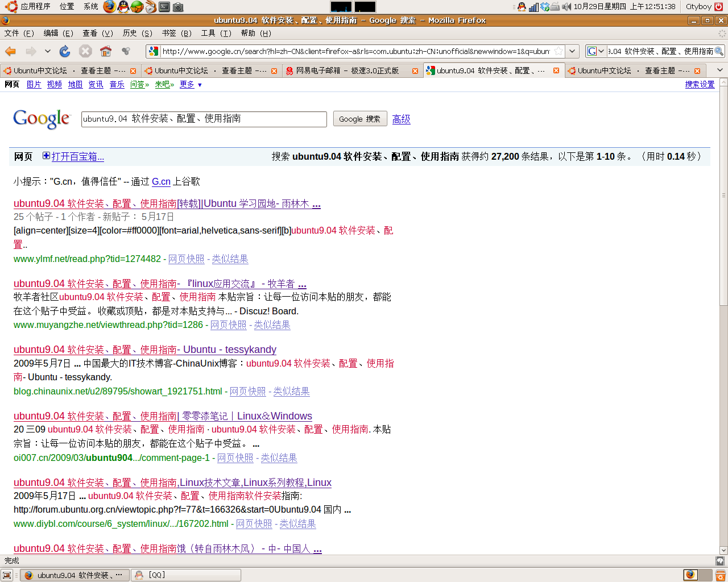Open the 文件 (F) menu
Screen dimensions: 728x582
click(19, 34)
